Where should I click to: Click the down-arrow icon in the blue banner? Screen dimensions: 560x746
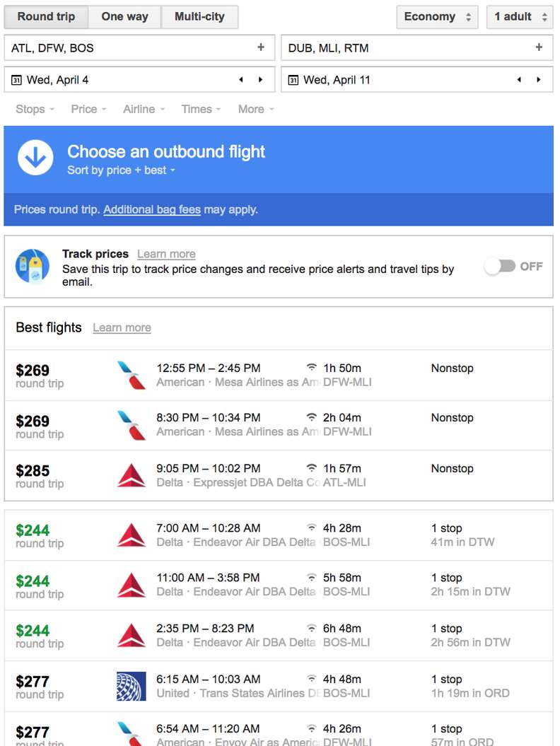(35, 158)
